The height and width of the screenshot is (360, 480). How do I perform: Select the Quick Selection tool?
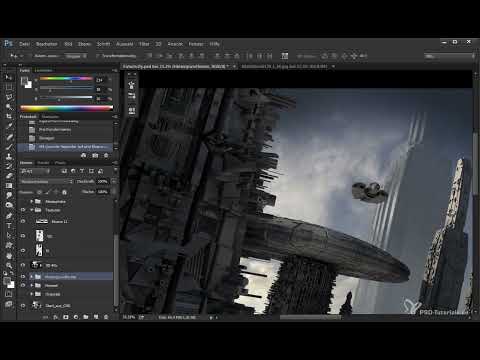tap(9, 107)
